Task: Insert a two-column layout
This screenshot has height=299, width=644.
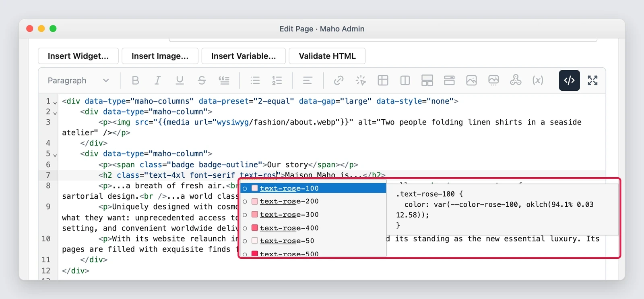Action: point(405,81)
